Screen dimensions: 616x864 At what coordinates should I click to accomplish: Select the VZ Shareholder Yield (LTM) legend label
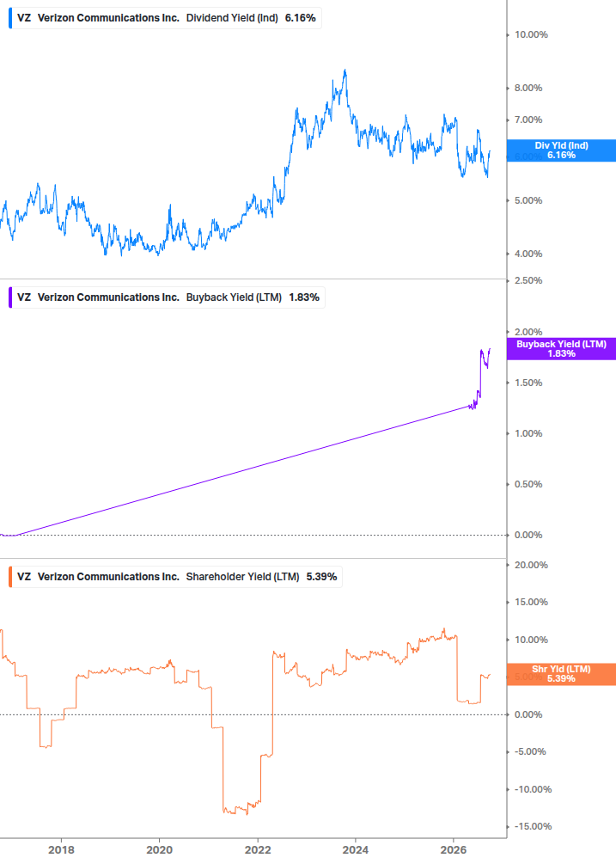tap(177, 577)
